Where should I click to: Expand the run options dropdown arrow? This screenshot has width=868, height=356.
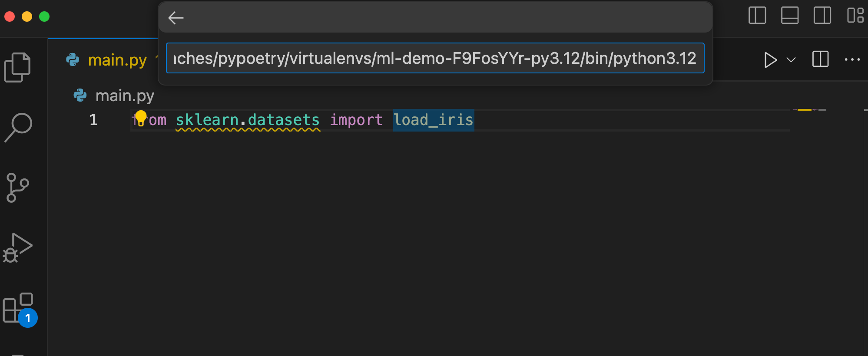(x=791, y=60)
